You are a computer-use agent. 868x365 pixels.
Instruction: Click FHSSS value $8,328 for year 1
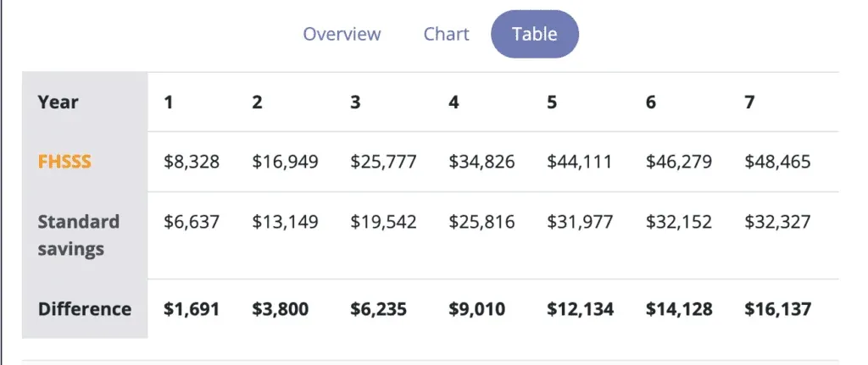click(192, 162)
